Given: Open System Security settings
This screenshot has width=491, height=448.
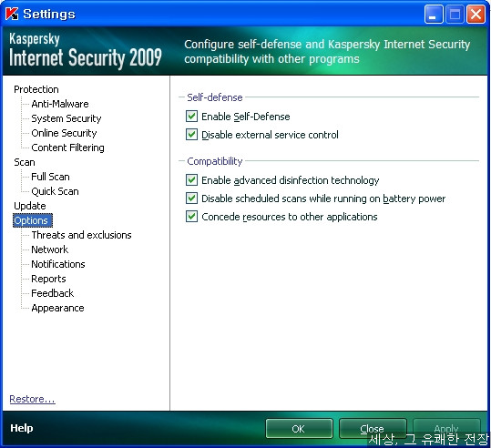Looking at the screenshot, I should tap(66, 118).
